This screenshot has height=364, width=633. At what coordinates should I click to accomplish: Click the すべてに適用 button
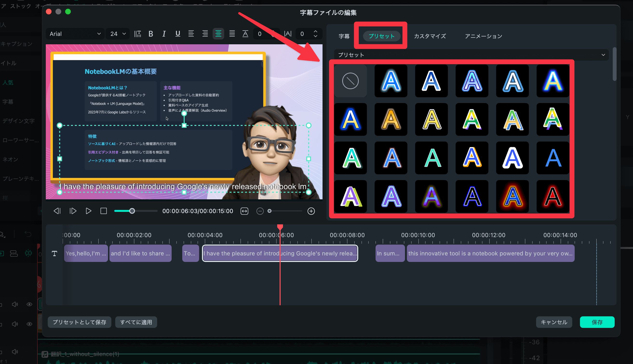pyautogui.click(x=136, y=322)
